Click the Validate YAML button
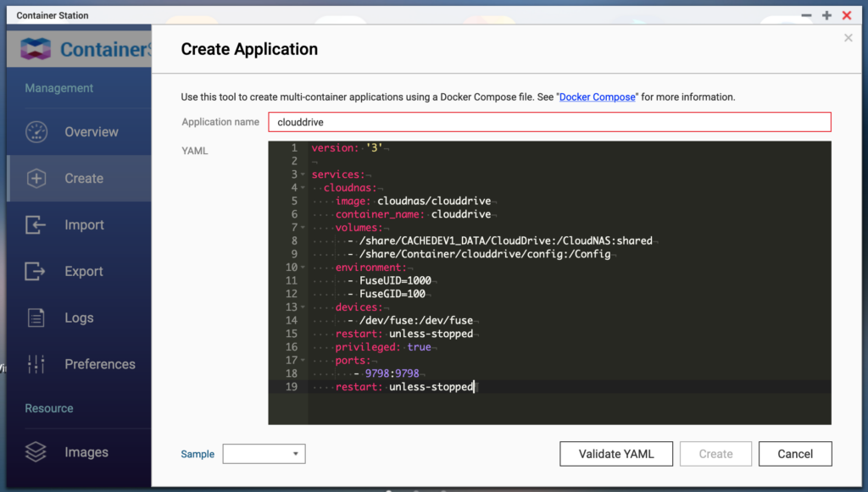The image size is (868, 492). 616,454
